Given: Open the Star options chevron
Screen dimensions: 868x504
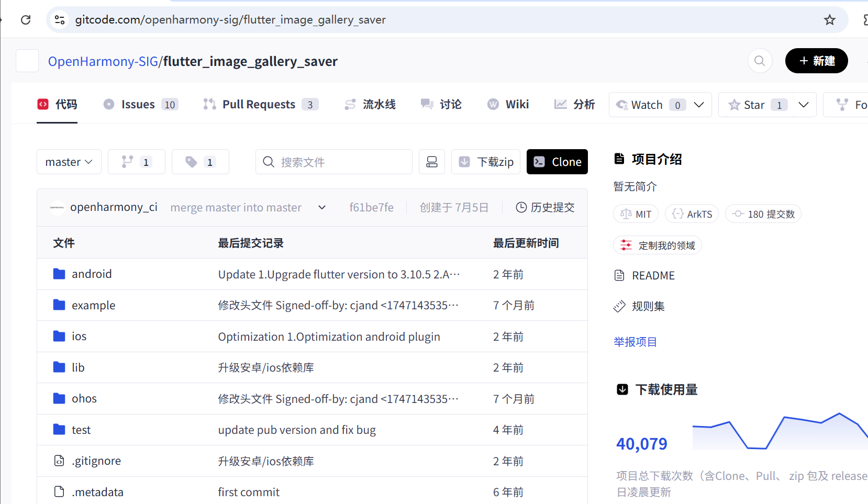Looking at the screenshot, I should 804,104.
